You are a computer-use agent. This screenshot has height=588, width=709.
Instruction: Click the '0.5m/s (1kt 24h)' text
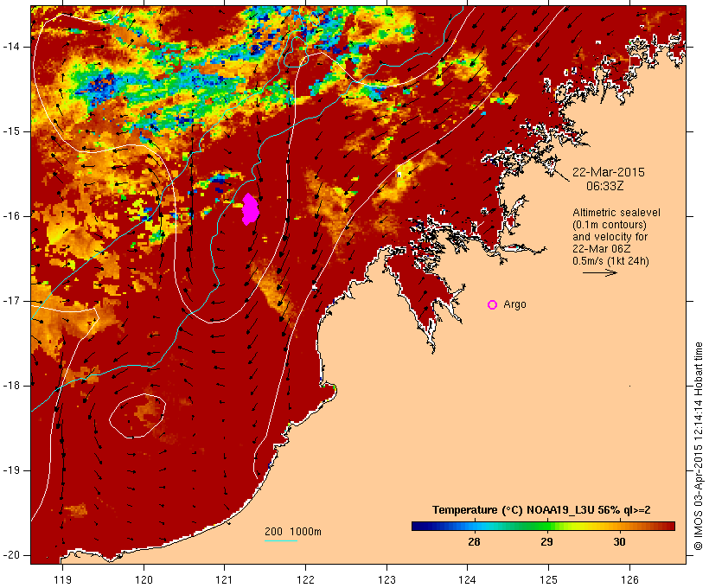coord(610,261)
